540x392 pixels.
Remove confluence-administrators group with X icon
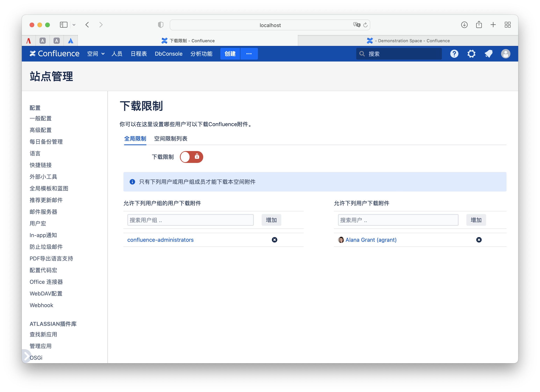[x=274, y=240]
